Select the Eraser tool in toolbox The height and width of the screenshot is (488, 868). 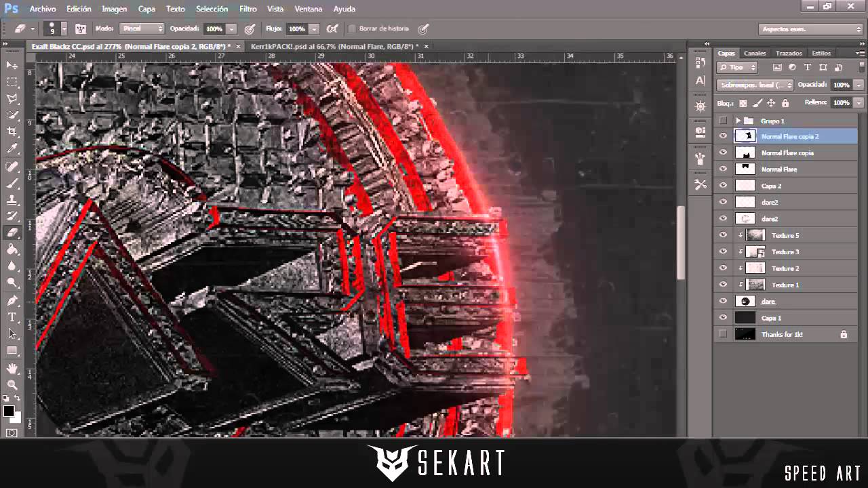(12, 232)
